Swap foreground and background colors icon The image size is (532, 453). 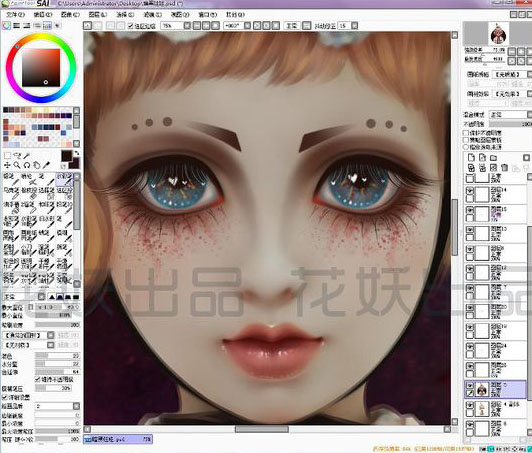pyautogui.click(x=77, y=153)
